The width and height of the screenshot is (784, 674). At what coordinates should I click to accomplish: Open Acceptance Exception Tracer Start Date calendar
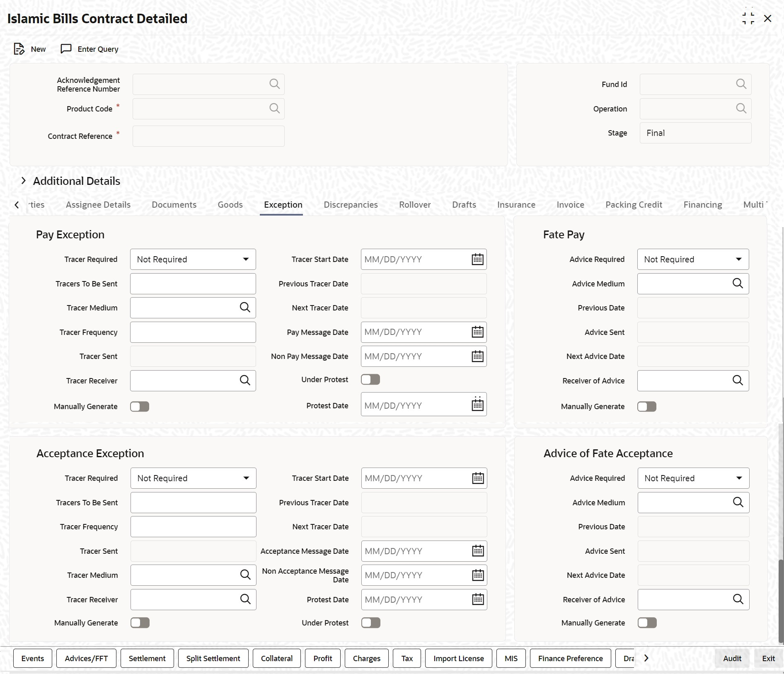point(478,478)
